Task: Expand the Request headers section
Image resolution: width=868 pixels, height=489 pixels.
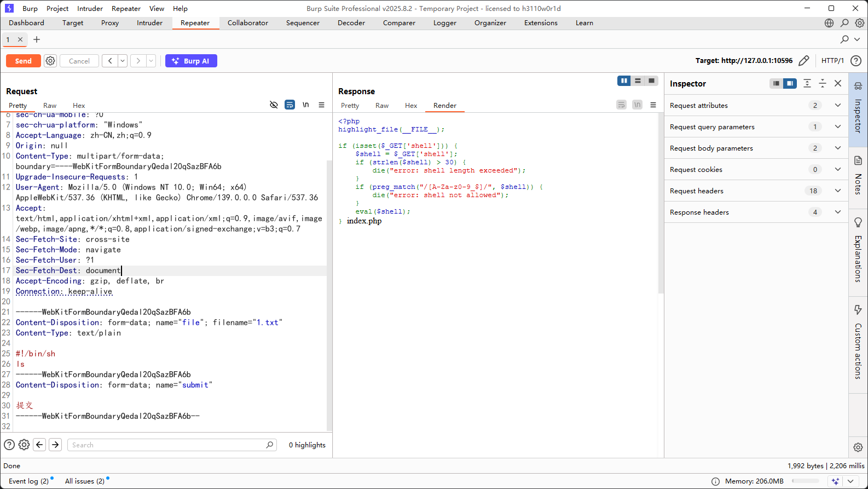Action: coord(837,191)
